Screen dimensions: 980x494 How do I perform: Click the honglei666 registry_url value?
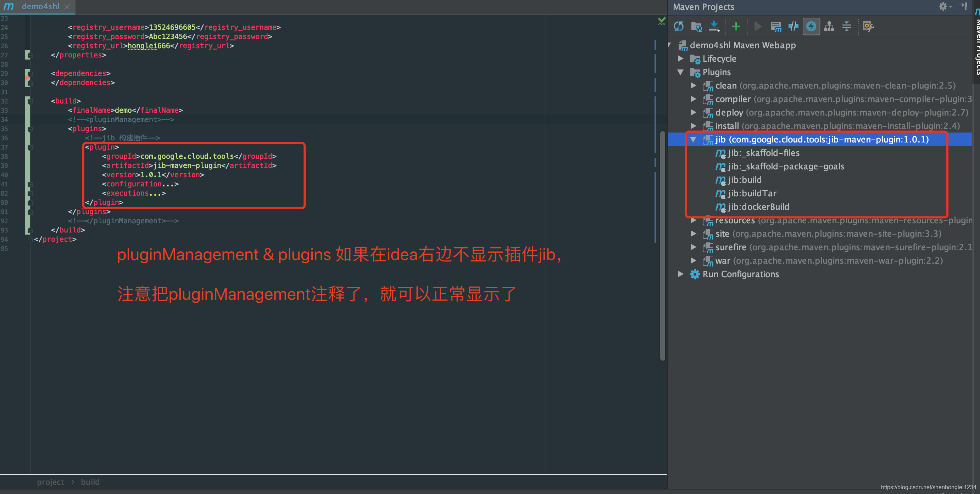coord(149,46)
